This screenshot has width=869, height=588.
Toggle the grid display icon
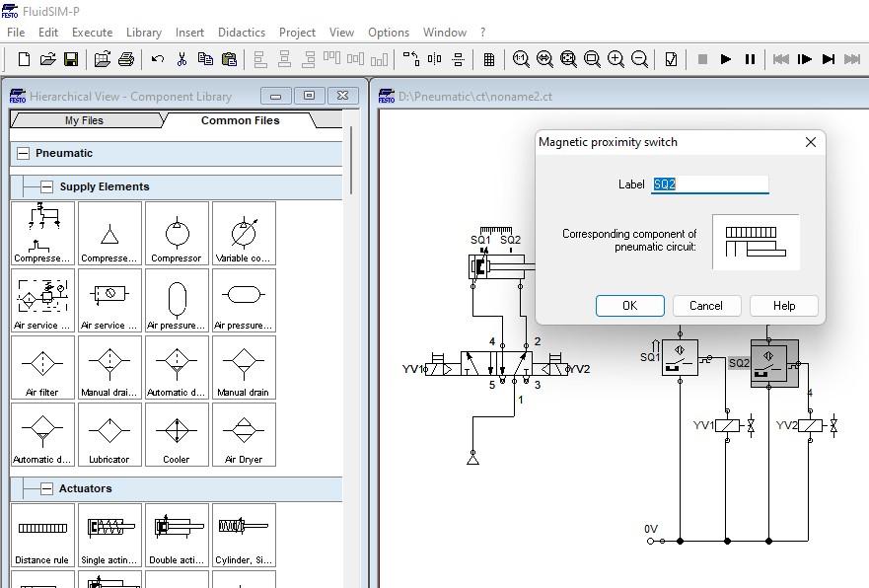[x=488, y=59]
